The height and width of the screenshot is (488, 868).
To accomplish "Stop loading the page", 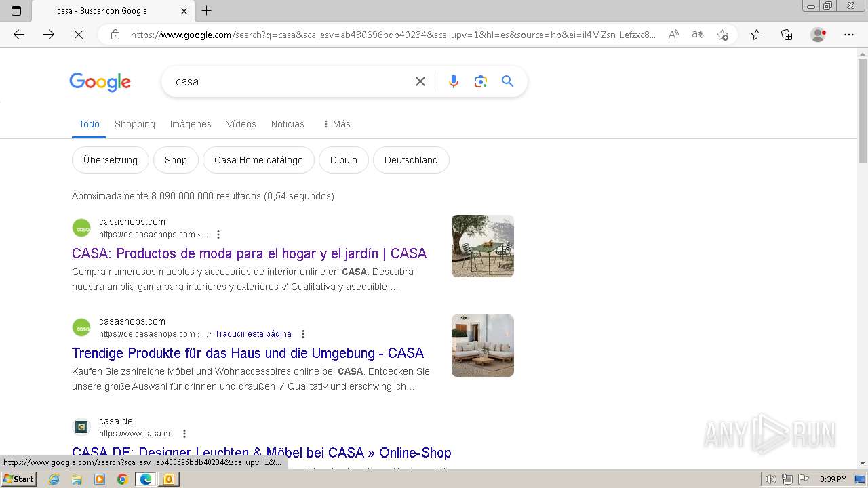I will tap(79, 35).
